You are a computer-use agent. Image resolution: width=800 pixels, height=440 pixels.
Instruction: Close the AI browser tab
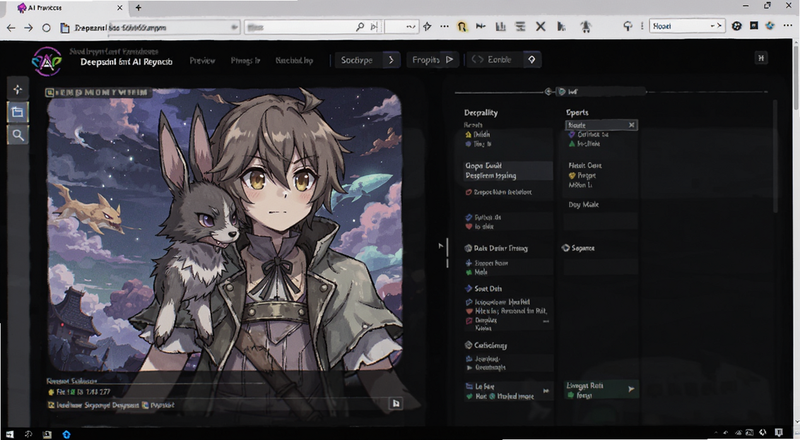[120, 8]
